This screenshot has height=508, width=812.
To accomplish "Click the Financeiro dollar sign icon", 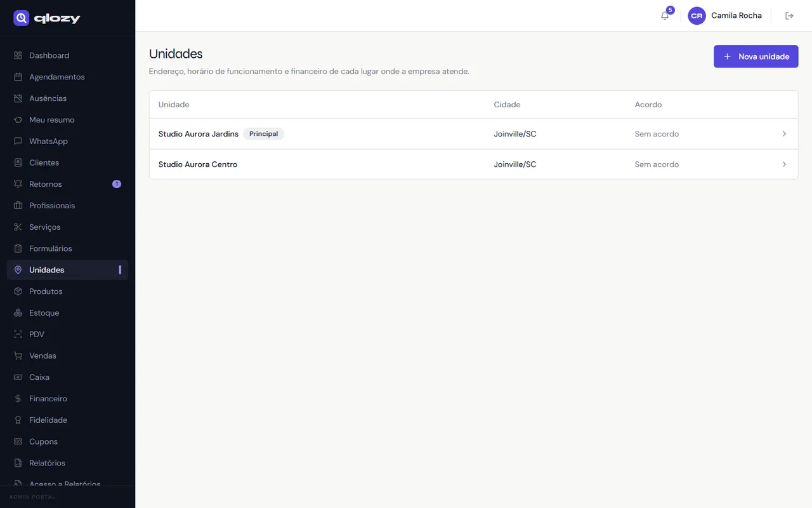I will pos(18,399).
